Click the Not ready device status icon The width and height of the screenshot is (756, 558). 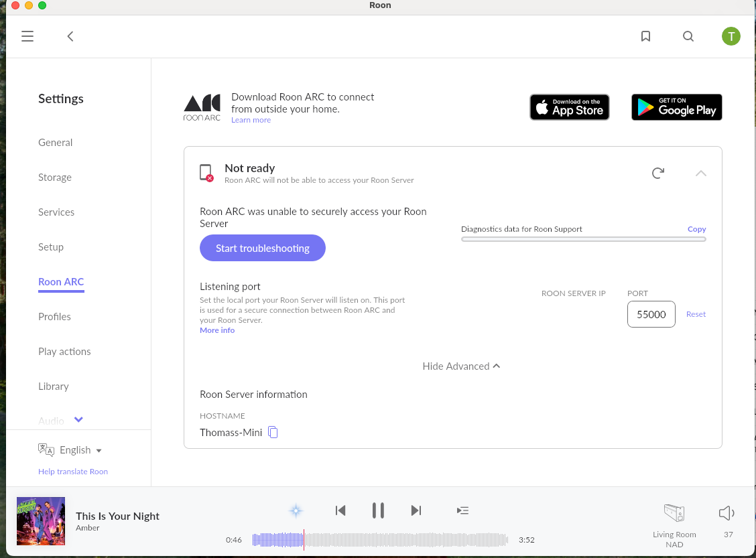pyautogui.click(x=206, y=173)
